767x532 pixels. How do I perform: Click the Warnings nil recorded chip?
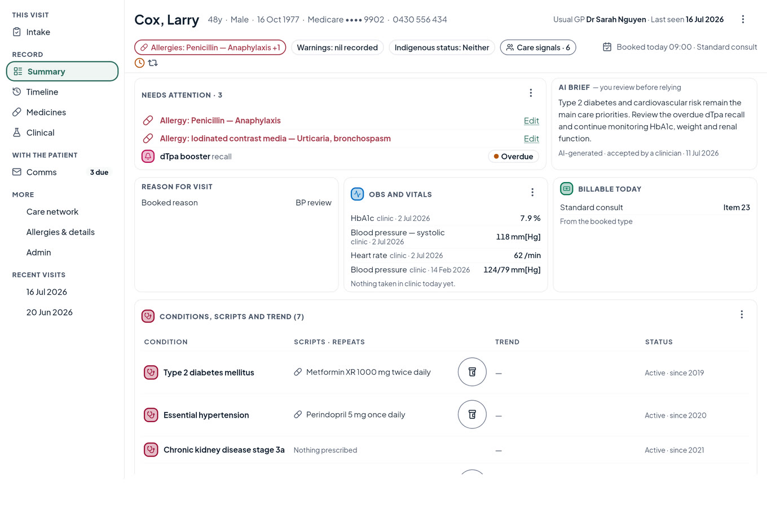[337, 47]
